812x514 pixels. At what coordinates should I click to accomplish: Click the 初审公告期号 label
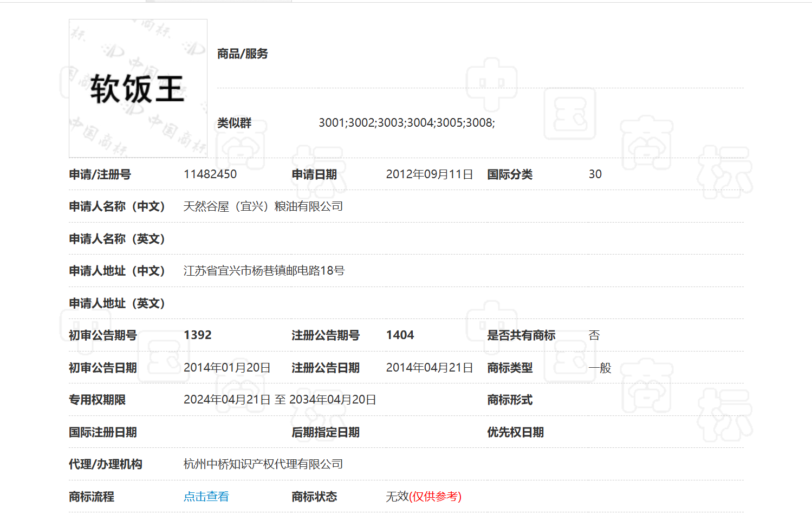click(x=103, y=335)
